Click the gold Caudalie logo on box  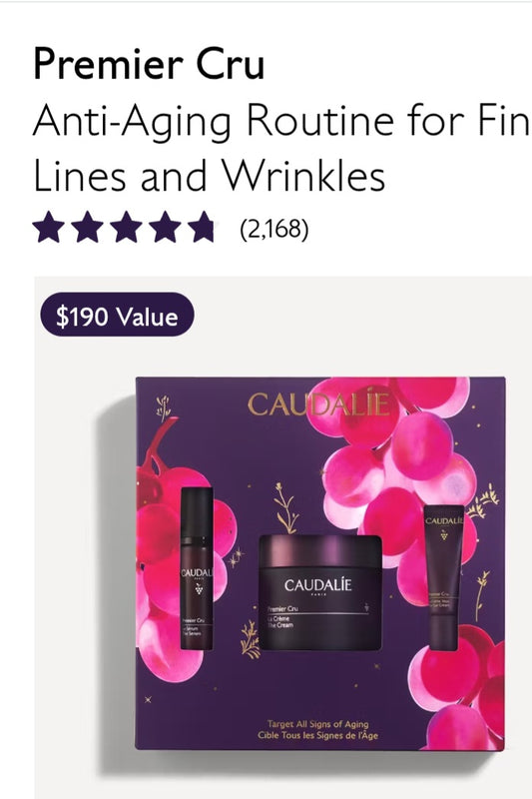click(x=318, y=403)
